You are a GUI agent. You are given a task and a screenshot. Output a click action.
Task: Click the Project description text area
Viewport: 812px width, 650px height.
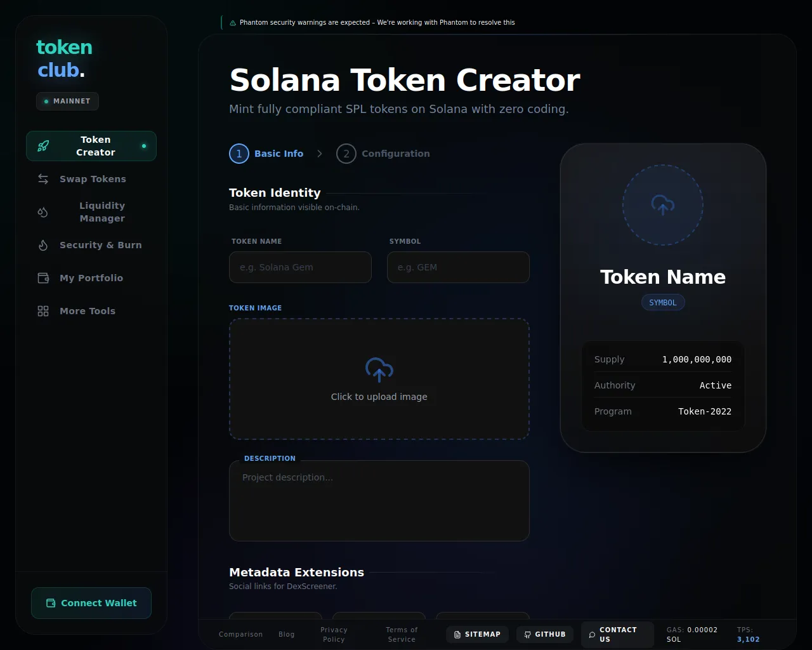pos(379,501)
